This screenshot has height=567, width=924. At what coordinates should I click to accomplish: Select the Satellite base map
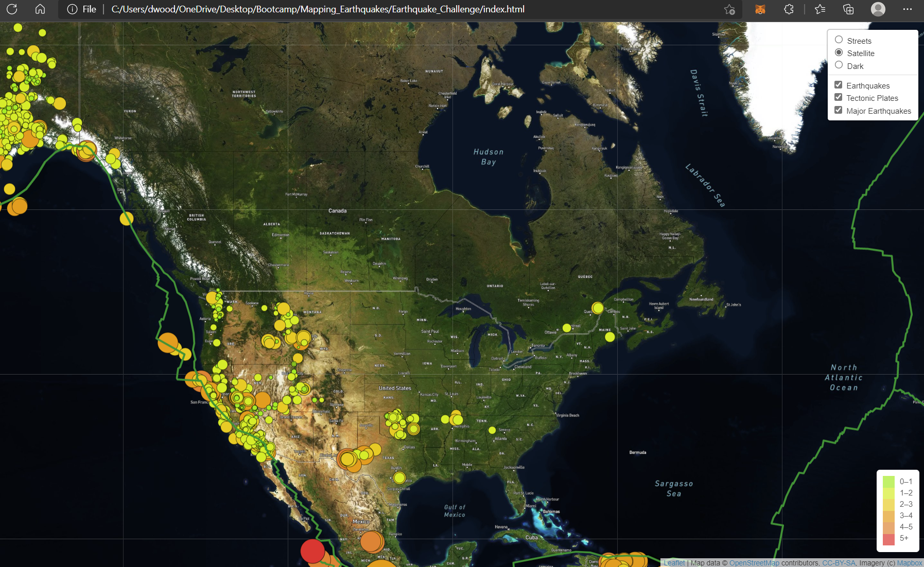839,52
